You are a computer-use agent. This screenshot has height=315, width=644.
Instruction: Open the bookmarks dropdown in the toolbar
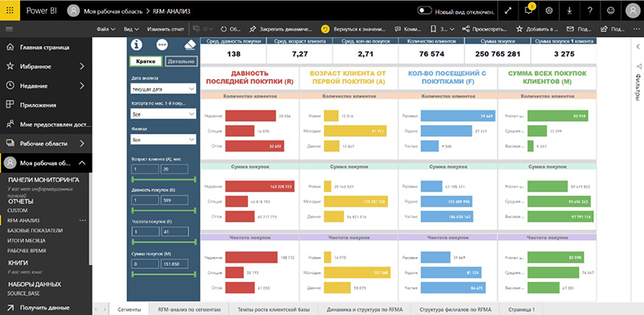tap(442, 29)
